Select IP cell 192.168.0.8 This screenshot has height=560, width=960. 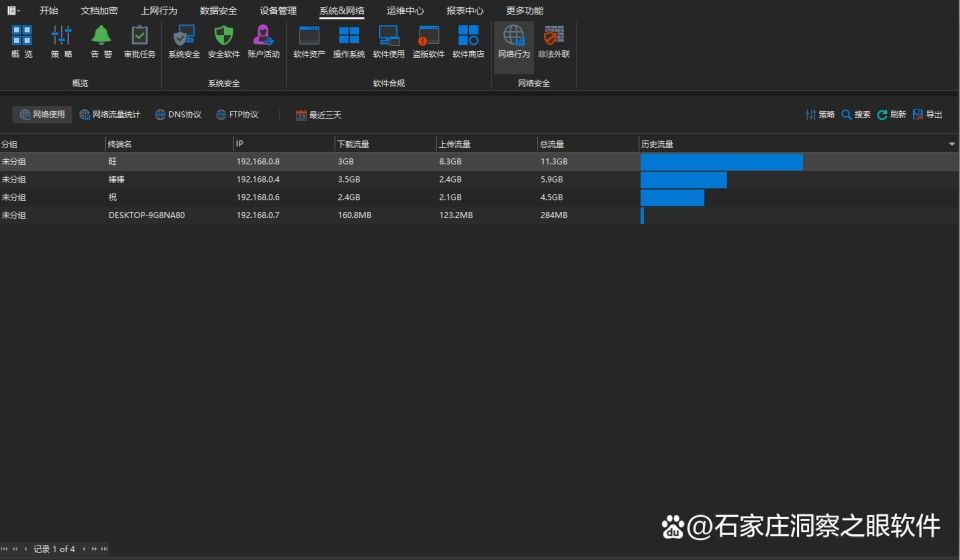(258, 162)
